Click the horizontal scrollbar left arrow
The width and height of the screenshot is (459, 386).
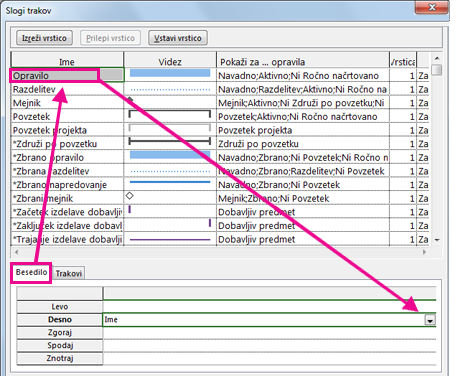(17, 252)
